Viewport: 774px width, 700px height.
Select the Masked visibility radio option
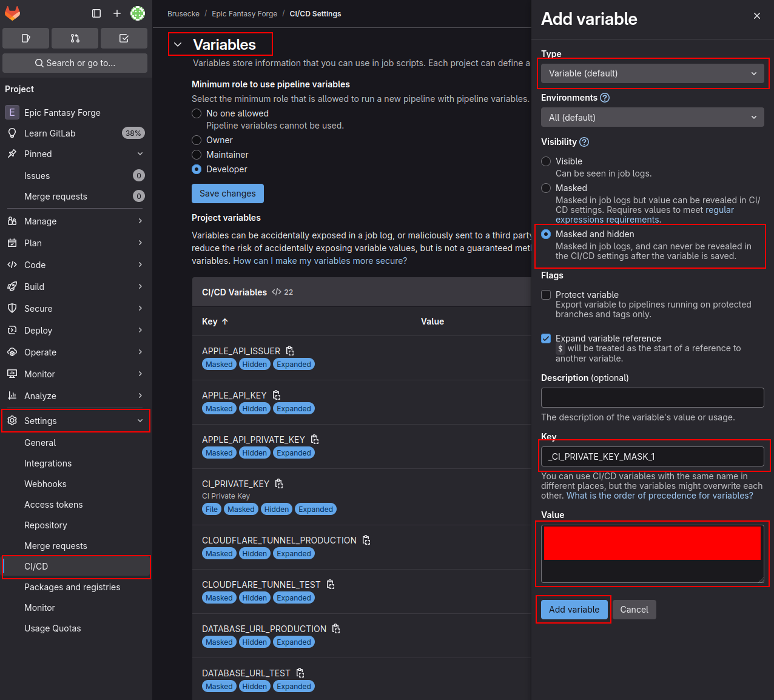coord(546,188)
